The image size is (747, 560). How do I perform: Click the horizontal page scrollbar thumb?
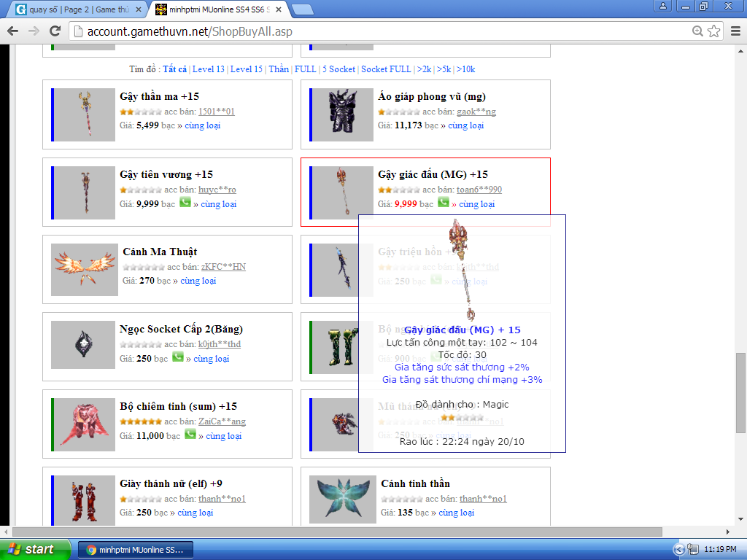click(337, 532)
